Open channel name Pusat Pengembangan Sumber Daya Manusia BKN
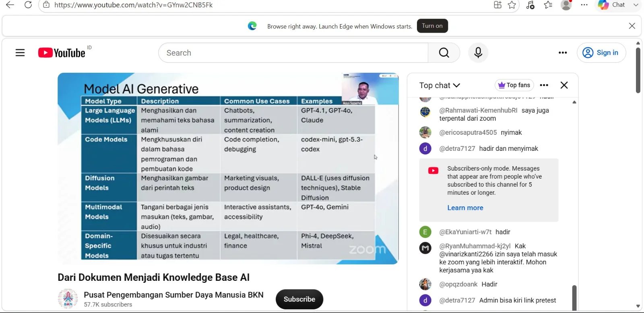Image resolution: width=644 pixels, height=313 pixels. [x=173, y=295]
